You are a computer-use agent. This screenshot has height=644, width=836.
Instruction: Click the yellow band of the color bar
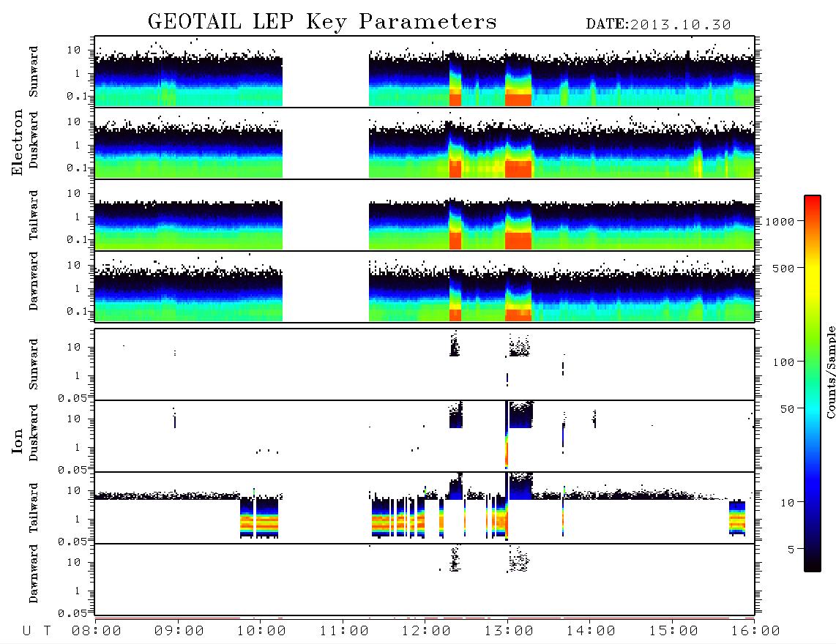[813, 277]
